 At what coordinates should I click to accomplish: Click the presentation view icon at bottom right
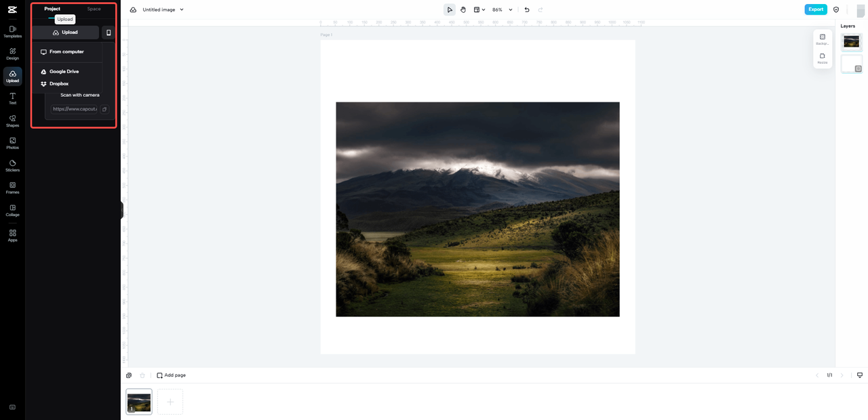click(x=860, y=375)
